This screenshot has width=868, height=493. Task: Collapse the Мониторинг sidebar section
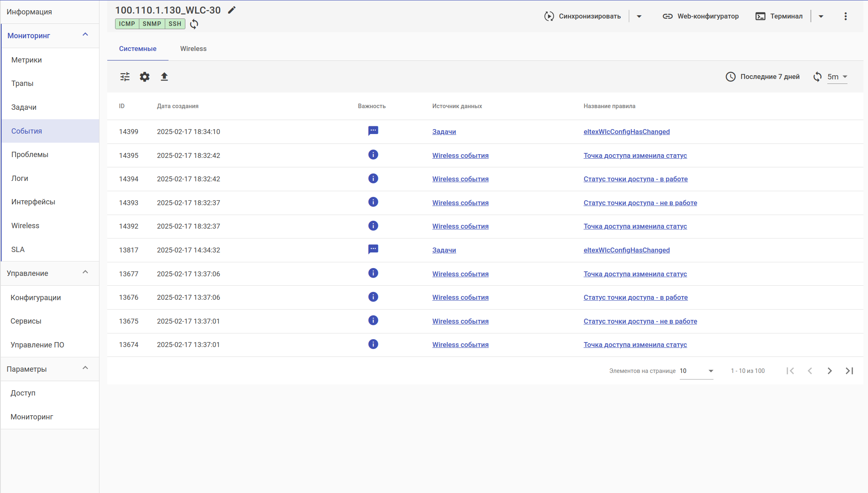[85, 35]
